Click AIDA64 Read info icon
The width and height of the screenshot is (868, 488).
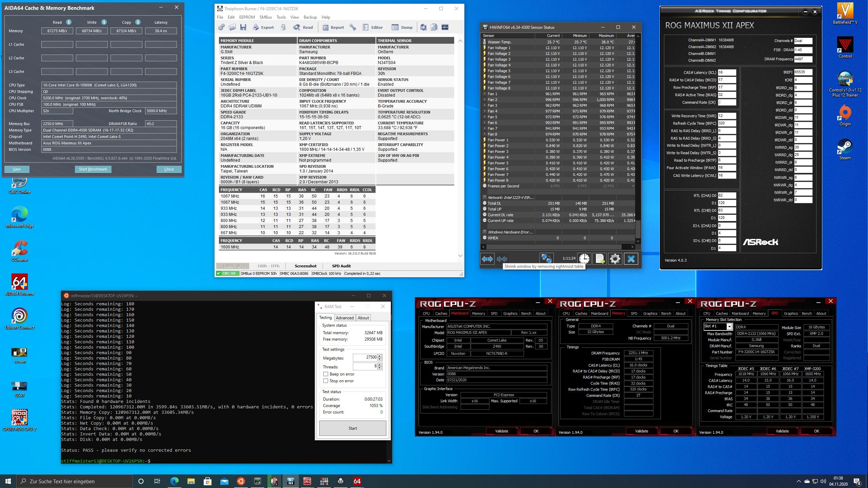[69, 22]
